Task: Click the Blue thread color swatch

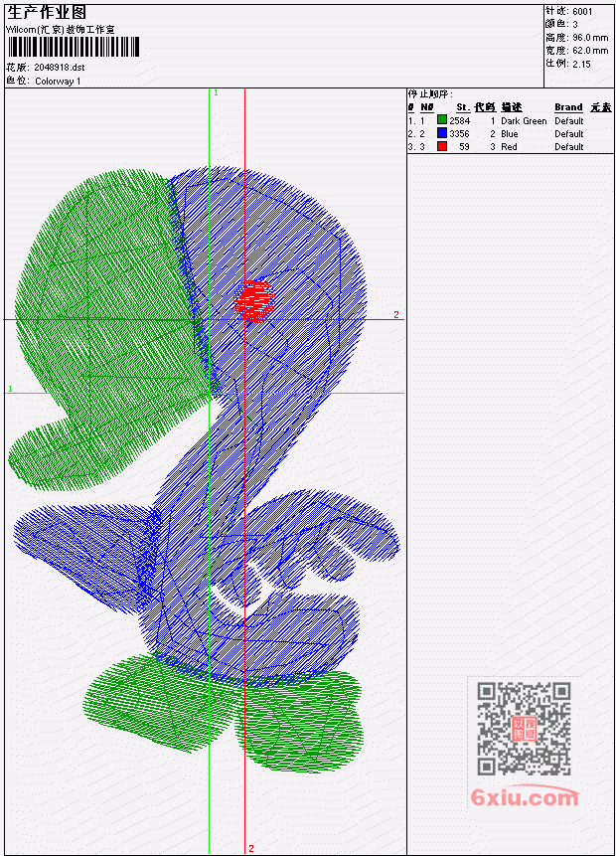Action: [x=442, y=133]
